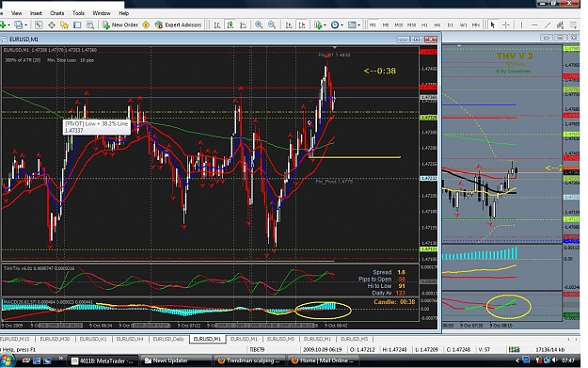Switch to the EURUSD,M15 chart tab
The width and height of the screenshot is (588, 368).
click(15, 339)
